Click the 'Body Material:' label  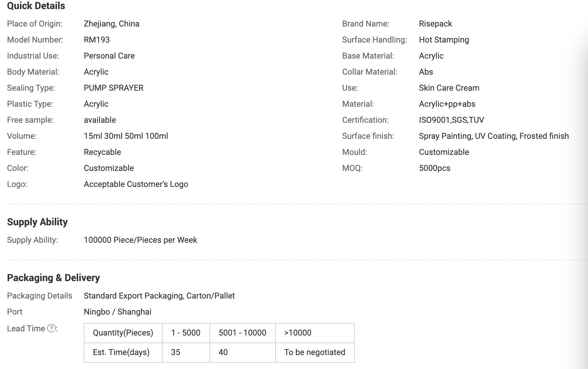(x=33, y=72)
